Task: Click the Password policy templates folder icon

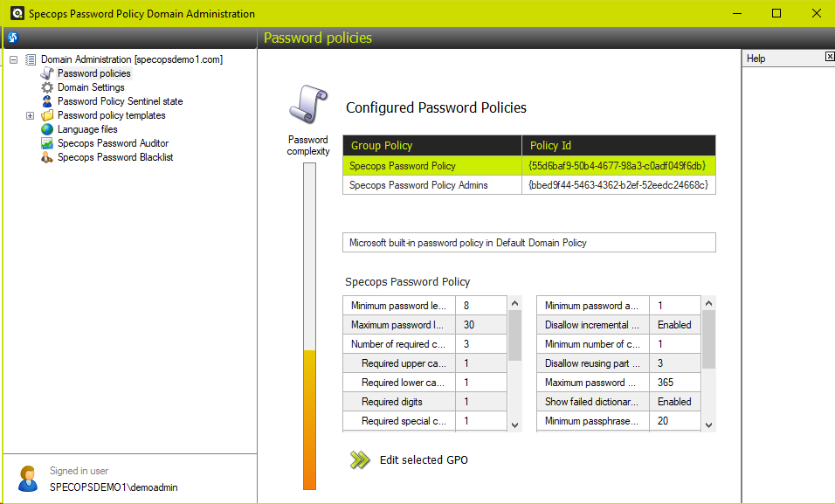Action: (47, 115)
